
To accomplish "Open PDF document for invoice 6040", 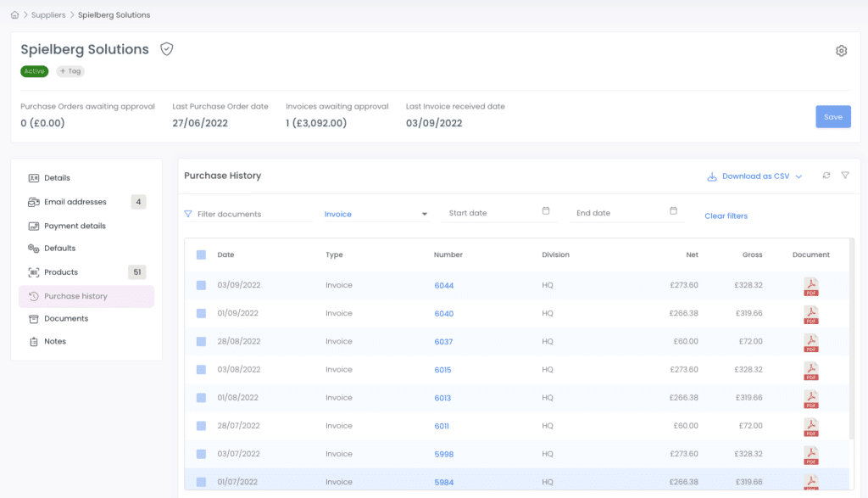I will [x=811, y=315].
